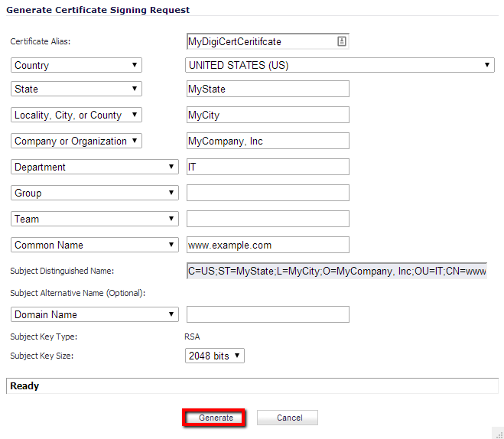Click into the MyState text field
The image size is (504, 439).
(x=268, y=89)
